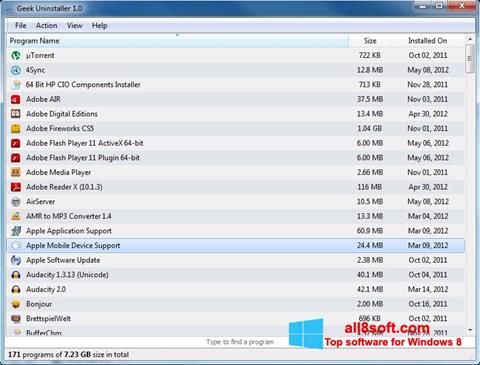
Task: Select the Adobe Digital Editions icon
Action: [16, 114]
